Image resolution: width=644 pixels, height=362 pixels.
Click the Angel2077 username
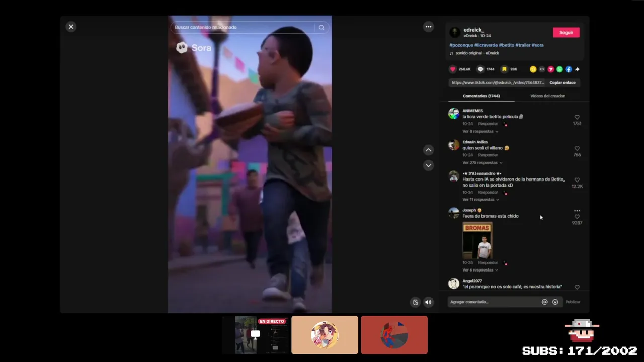[472, 281]
